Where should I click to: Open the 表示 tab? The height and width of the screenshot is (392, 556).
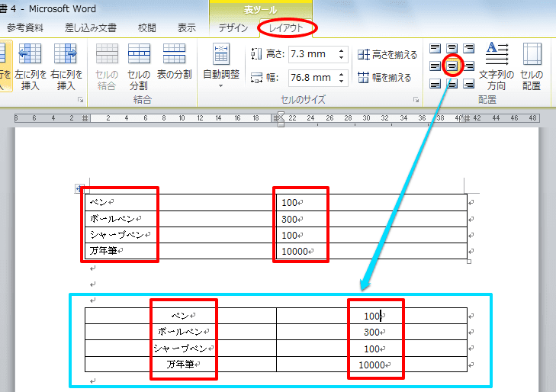(x=187, y=28)
